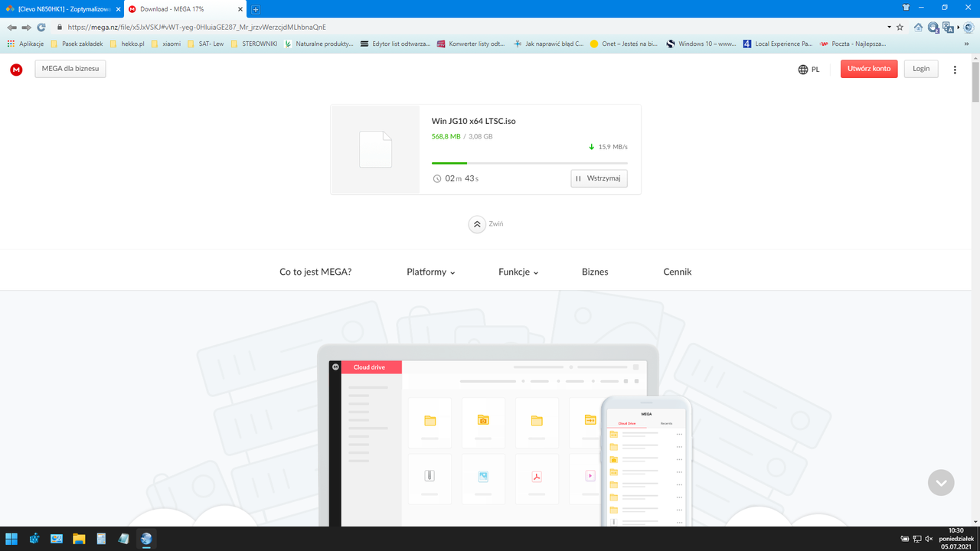This screenshot has width=980, height=551.
Task: Open the Co to jest MEGA? menu item
Action: click(x=315, y=272)
